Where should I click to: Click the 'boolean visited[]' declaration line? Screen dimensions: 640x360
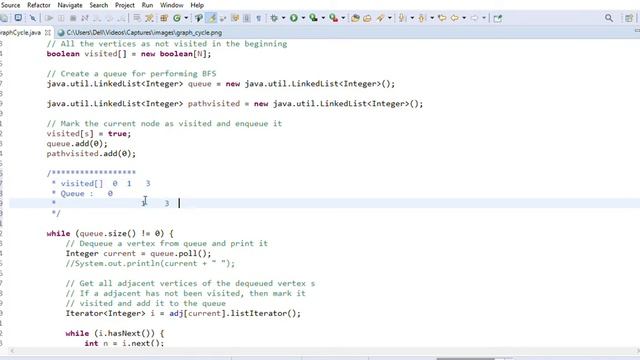pyautogui.click(x=129, y=54)
